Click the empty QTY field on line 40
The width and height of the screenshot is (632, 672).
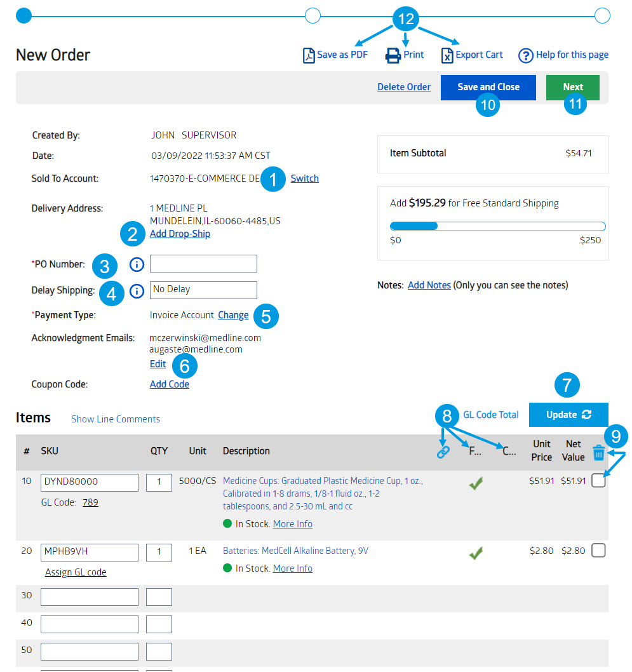point(159,624)
